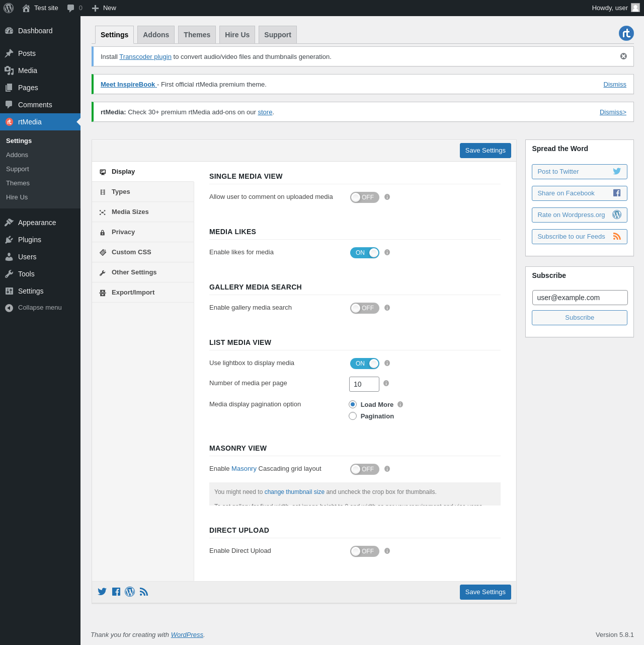
Task: Click the subscribe email input field
Action: pyautogui.click(x=580, y=298)
